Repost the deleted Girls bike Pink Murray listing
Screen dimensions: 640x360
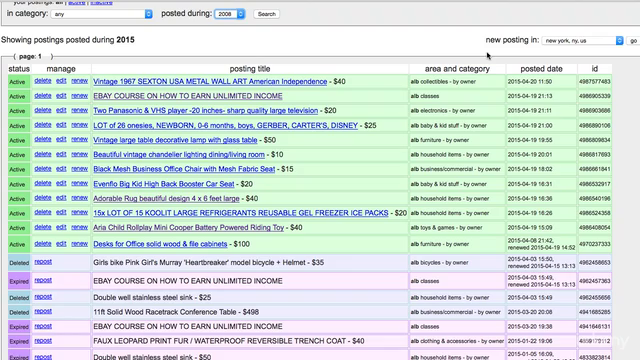pos(43,262)
